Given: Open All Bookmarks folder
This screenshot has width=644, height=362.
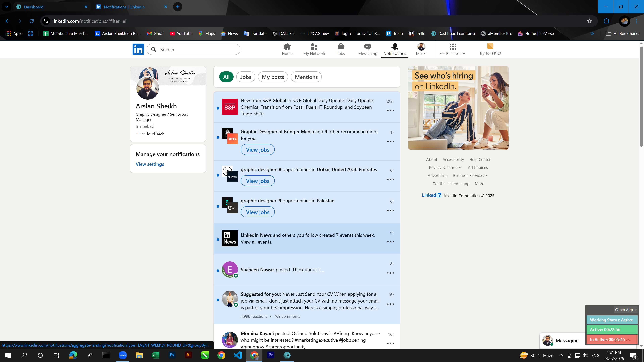Looking at the screenshot, I should point(623,34).
